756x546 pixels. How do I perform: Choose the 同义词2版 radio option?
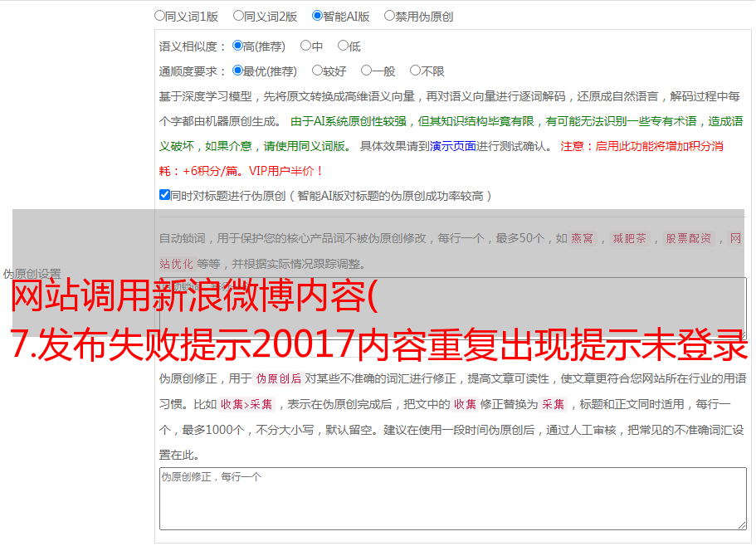(238, 16)
